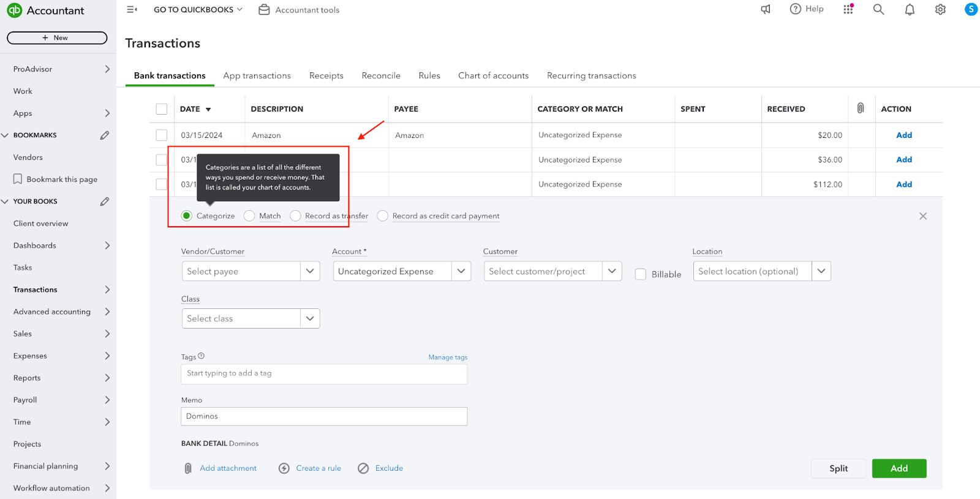Switch to the Rules tab
Image resolution: width=980 pixels, height=499 pixels.
(429, 75)
